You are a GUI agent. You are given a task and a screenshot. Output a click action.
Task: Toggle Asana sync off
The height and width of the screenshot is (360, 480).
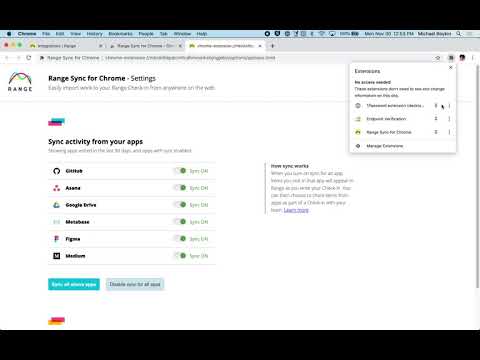tap(180, 188)
